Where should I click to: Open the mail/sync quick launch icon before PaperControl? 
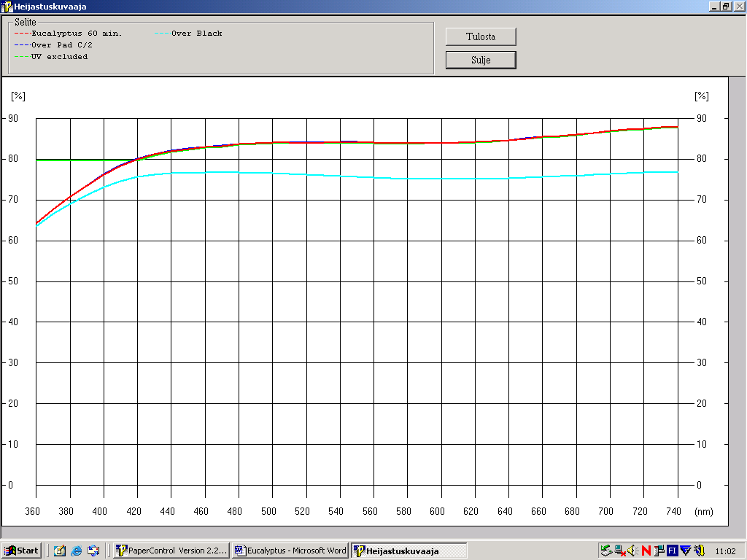(93, 551)
